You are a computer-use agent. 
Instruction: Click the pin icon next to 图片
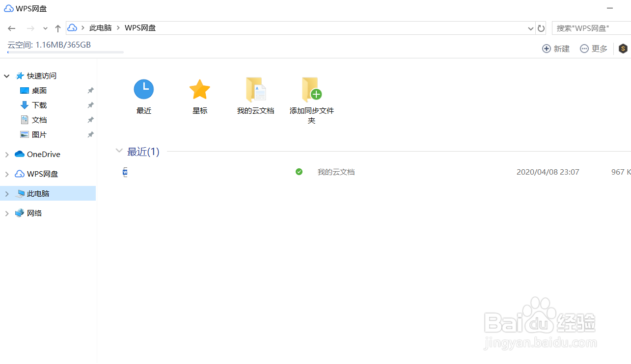pyautogui.click(x=90, y=135)
